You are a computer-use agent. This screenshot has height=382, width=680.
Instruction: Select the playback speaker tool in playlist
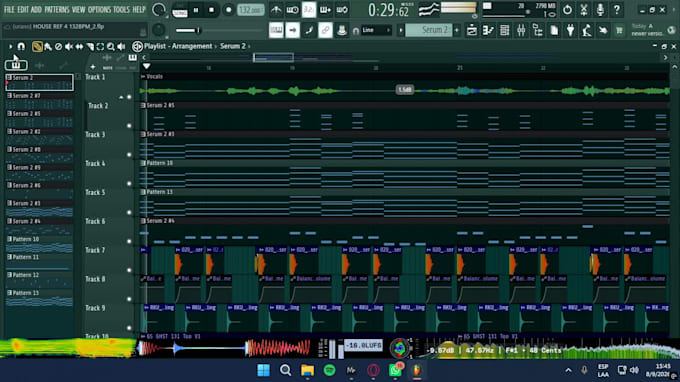[121, 46]
